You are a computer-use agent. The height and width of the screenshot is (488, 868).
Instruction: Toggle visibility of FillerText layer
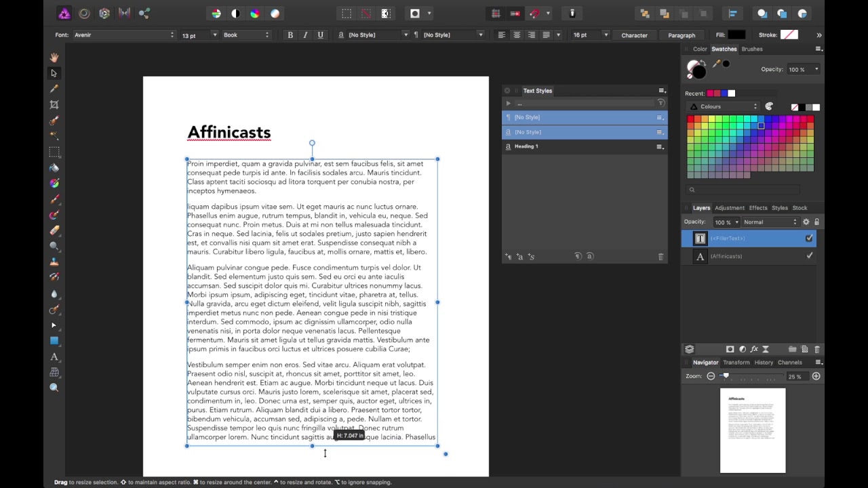(809, 238)
